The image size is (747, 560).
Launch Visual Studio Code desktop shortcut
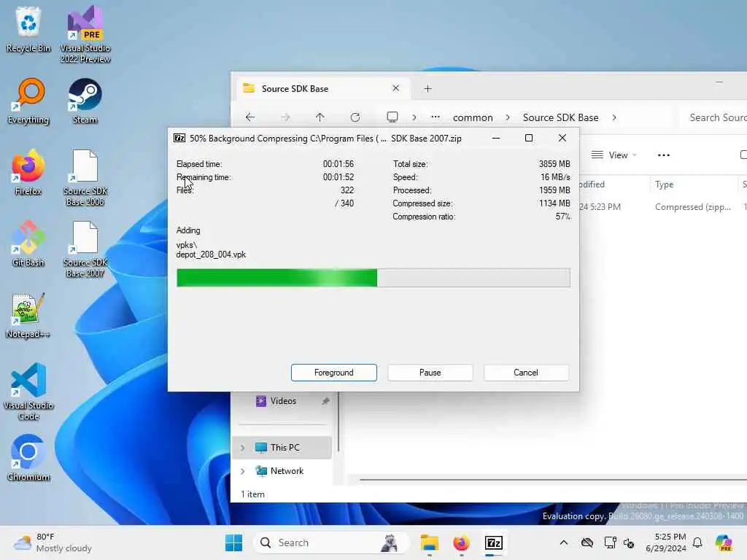coord(28,392)
